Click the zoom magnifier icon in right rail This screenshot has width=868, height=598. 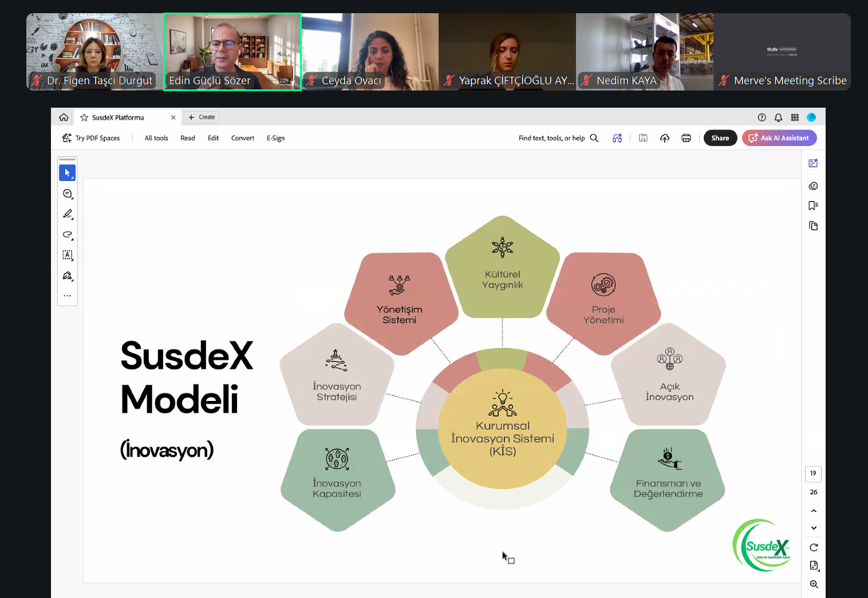click(814, 584)
